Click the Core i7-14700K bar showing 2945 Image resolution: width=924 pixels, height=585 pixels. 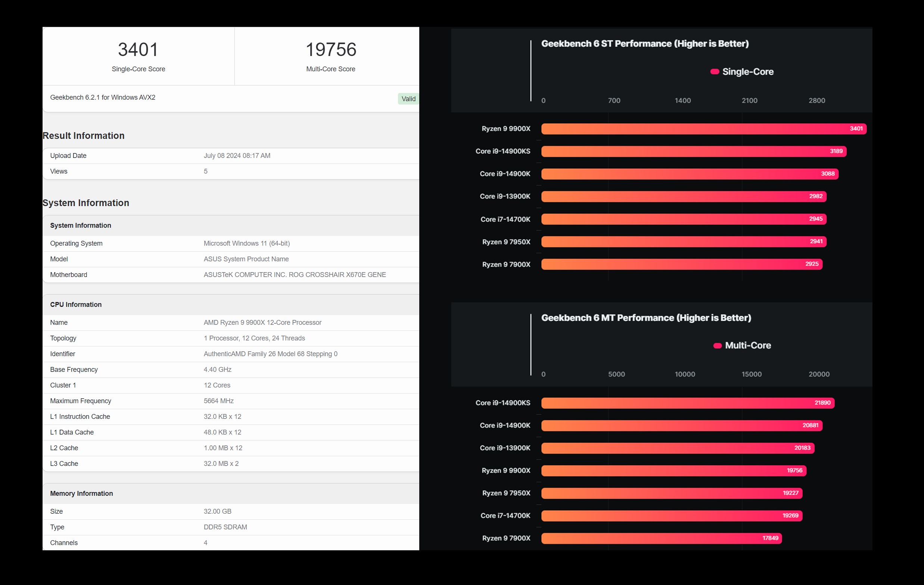tap(684, 219)
